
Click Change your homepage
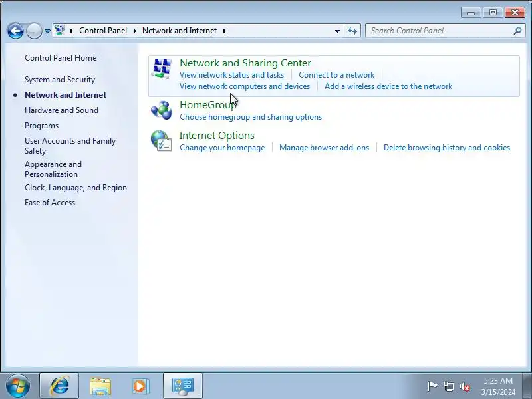coord(222,148)
